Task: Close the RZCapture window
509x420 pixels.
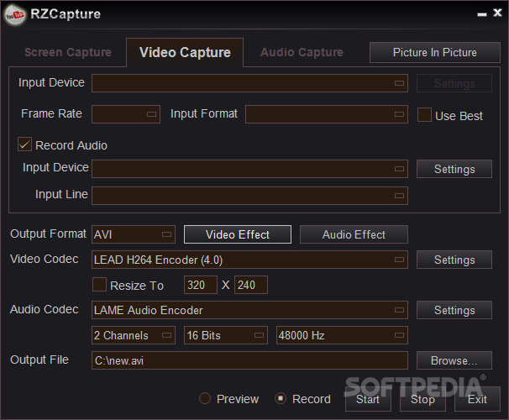Action: tap(497, 13)
